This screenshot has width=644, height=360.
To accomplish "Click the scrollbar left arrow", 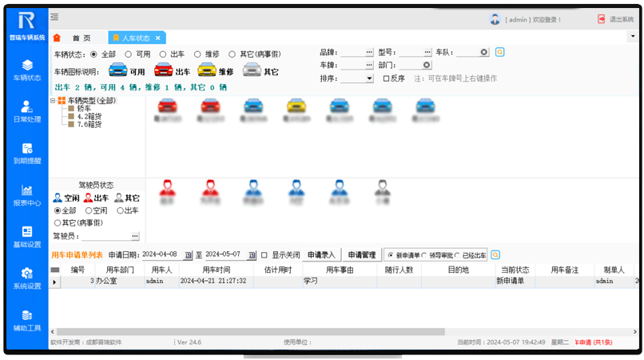I will click(53, 332).
